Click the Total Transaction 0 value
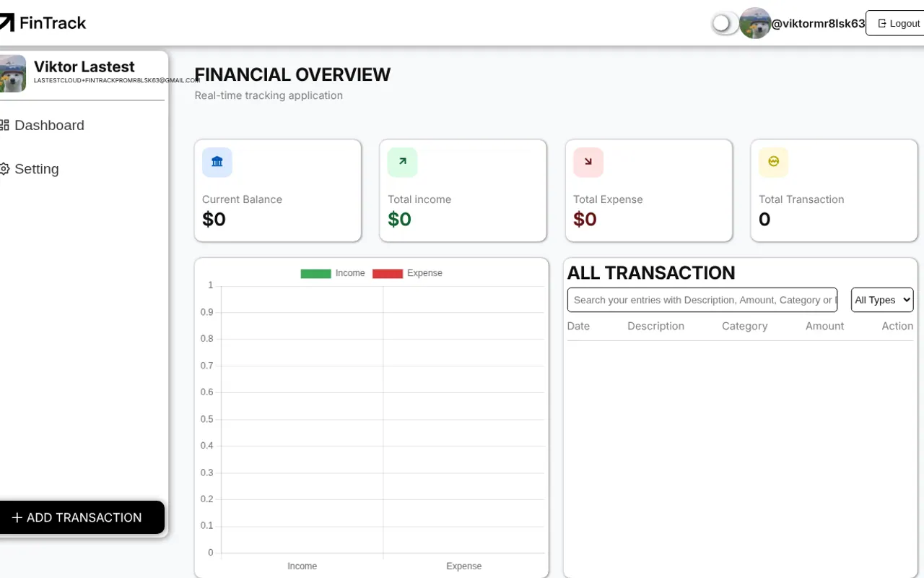Image resolution: width=924 pixels, height=578 pixels. click(x=764, y=219)
